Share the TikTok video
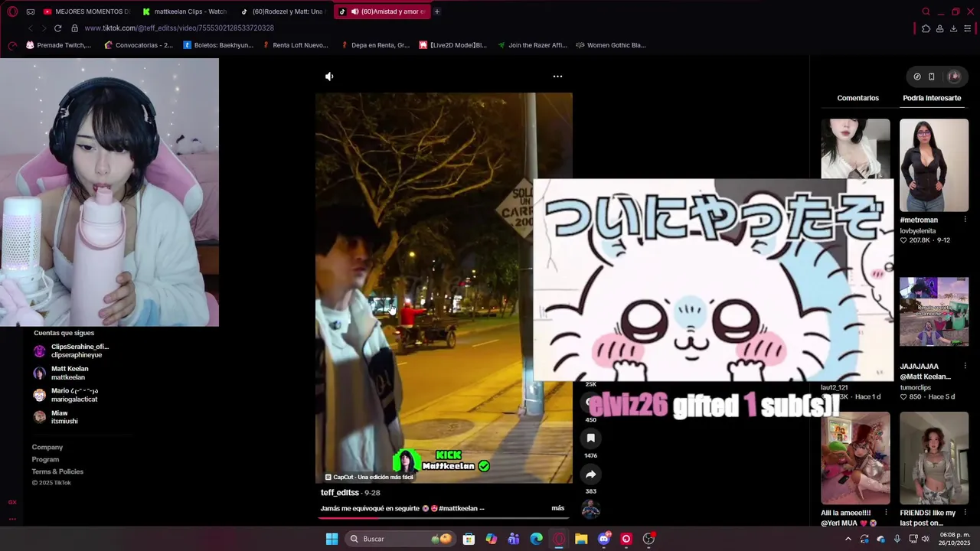 coord(590,474)
